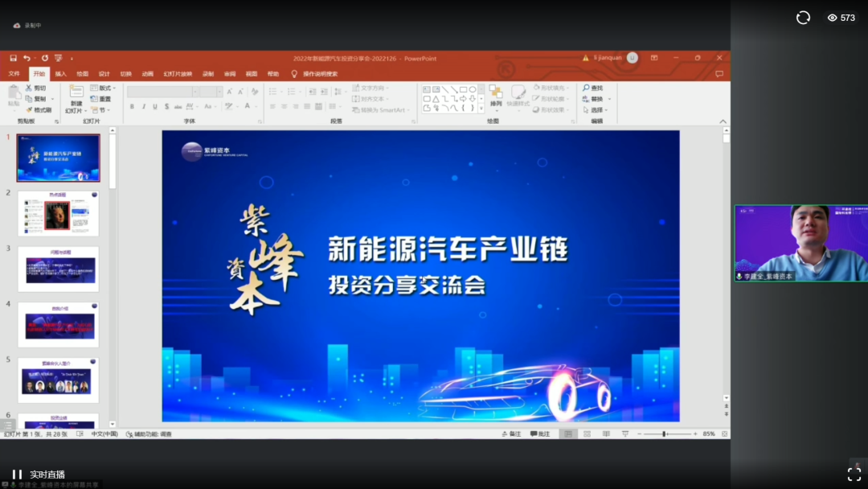Toggle center text alignment

[284, 106]
